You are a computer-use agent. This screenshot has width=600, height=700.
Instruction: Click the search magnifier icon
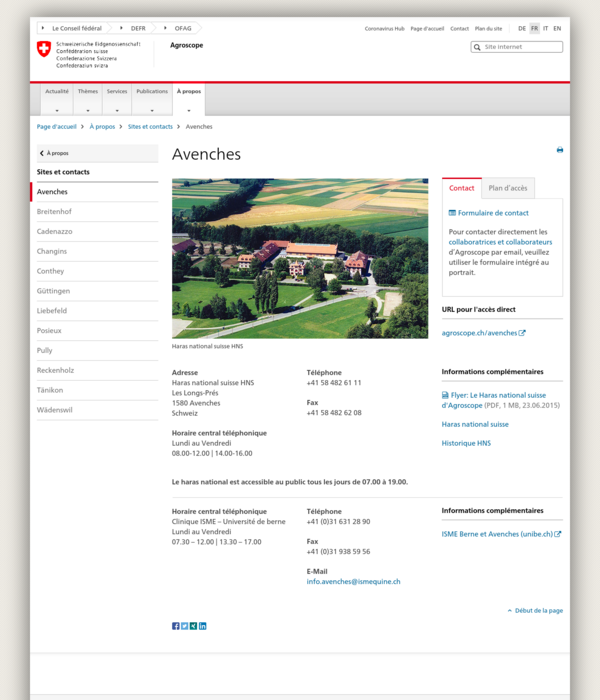coord(477,47)
